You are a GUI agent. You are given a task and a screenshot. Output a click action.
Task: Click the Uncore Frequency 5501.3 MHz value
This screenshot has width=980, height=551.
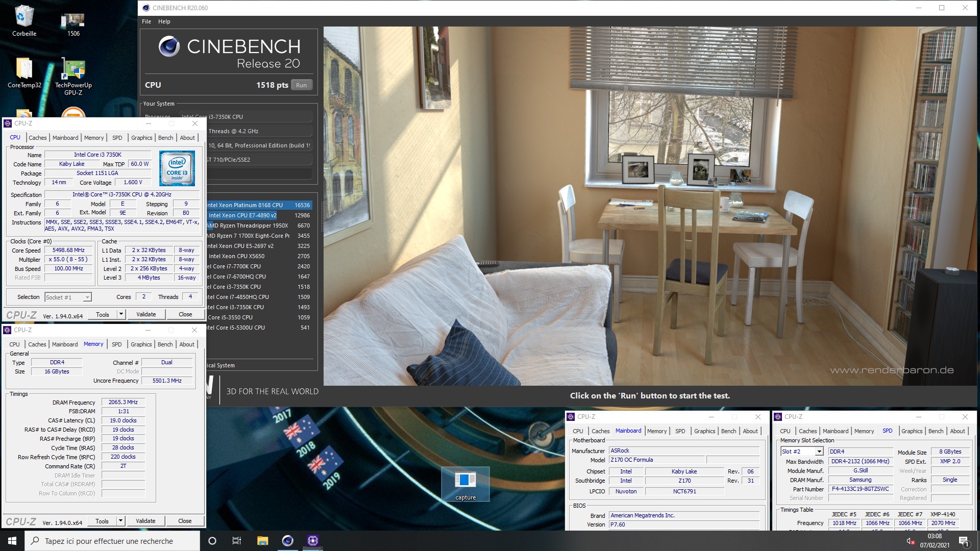click(167, 381)
